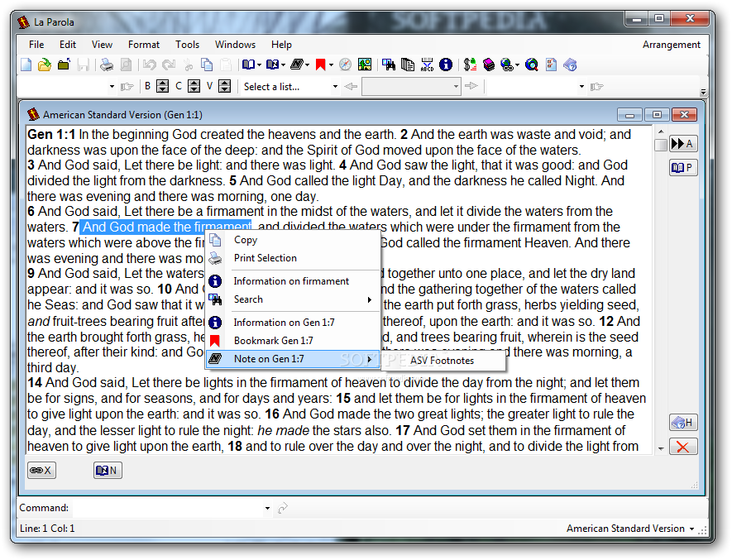Screen dimensions: 732x560
Task: Open the Format menu
Action: click(144, 45)
